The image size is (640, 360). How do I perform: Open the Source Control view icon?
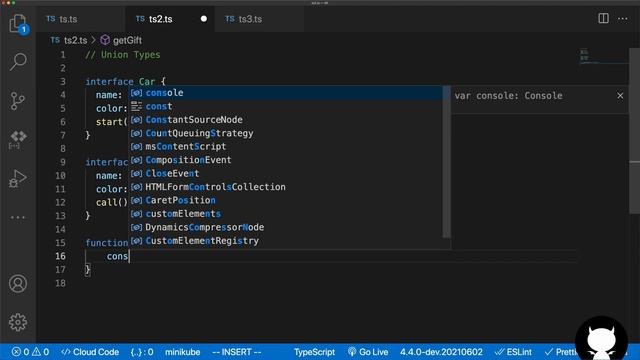pyautogui.click(x=18, y=101)
